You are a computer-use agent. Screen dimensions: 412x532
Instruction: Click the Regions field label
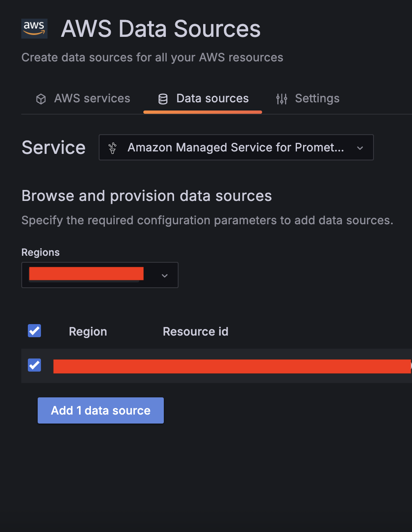[x=41, y=252]
